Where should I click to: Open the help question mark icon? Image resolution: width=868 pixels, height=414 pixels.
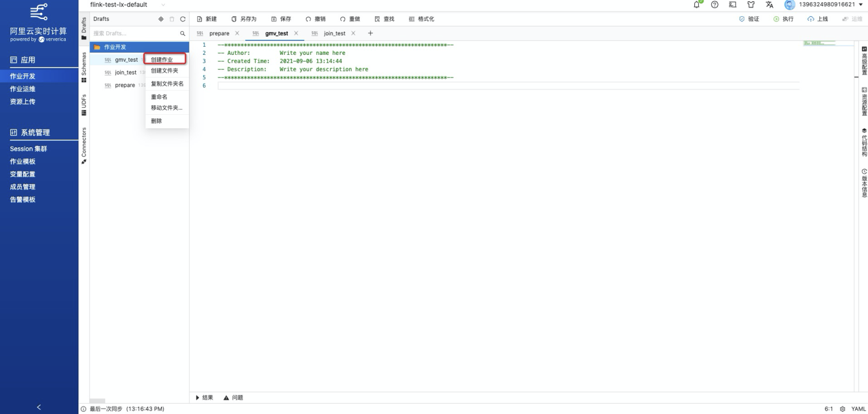tap(714, 5)
